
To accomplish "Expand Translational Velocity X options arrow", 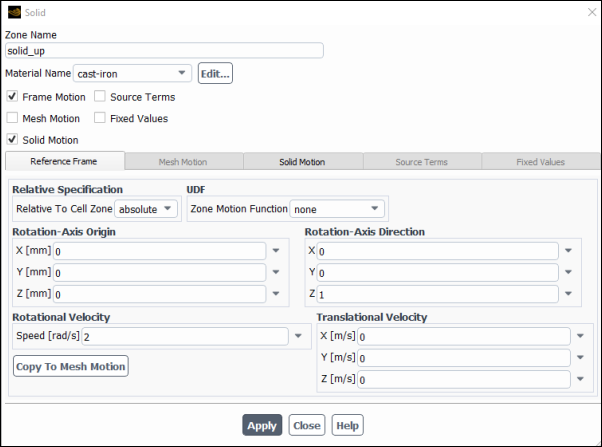I will pyautogui.click(x=580, y=336).
